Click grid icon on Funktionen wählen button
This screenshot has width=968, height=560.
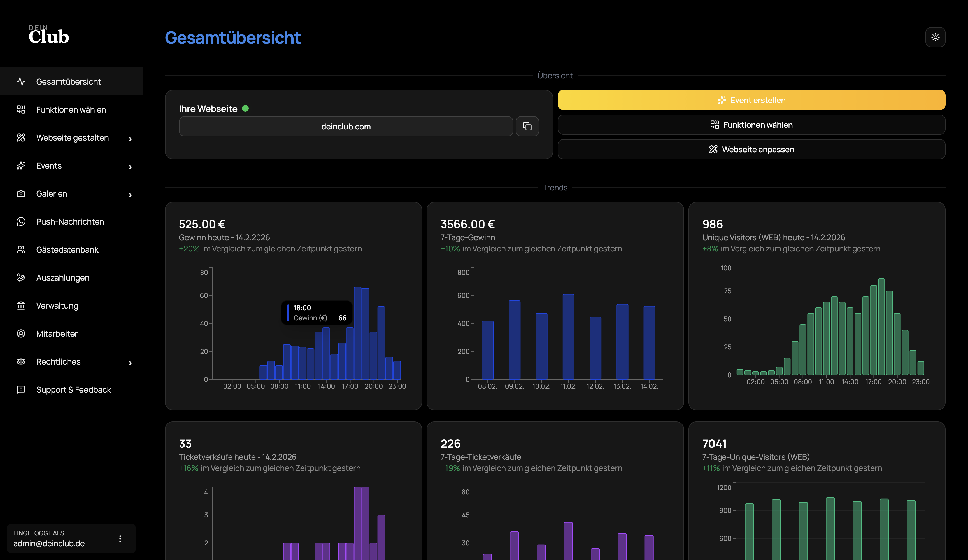click(x=715, y=124)
